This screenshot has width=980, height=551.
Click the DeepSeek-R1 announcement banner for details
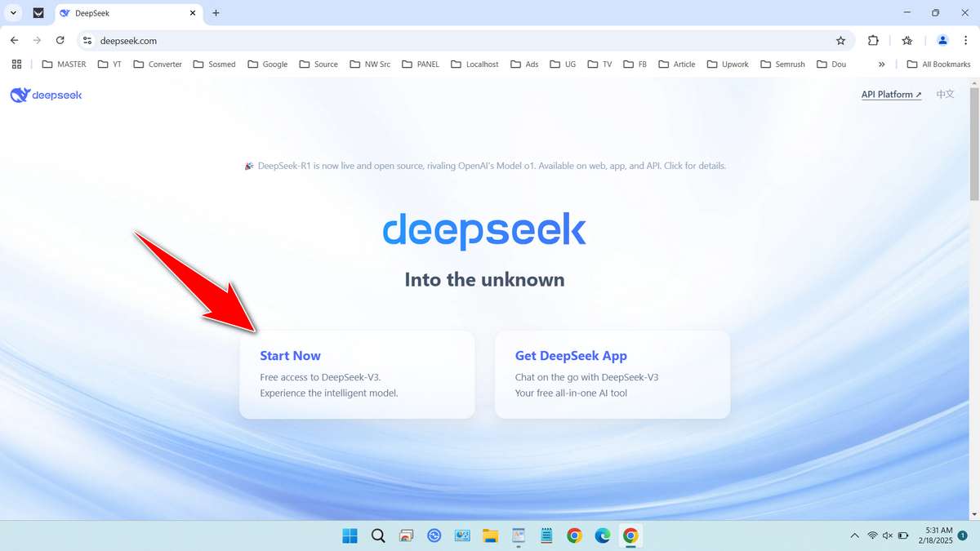point(485,165)
